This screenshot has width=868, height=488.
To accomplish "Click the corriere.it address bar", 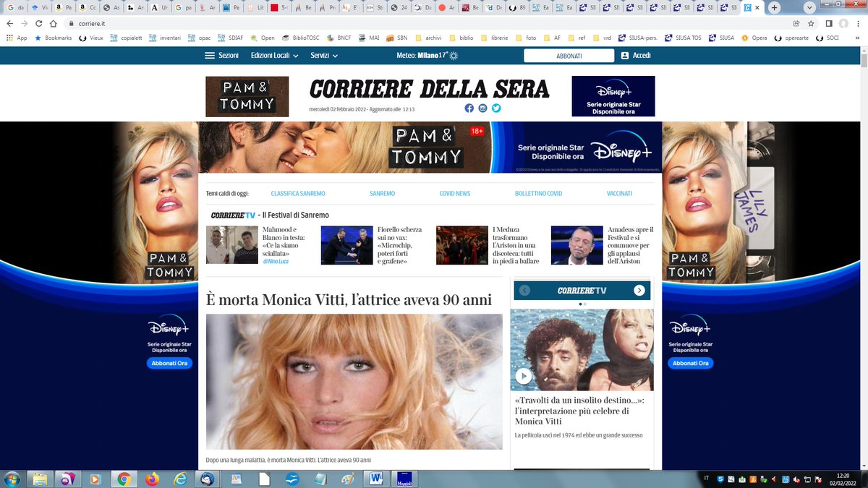I will click(427, 23).
